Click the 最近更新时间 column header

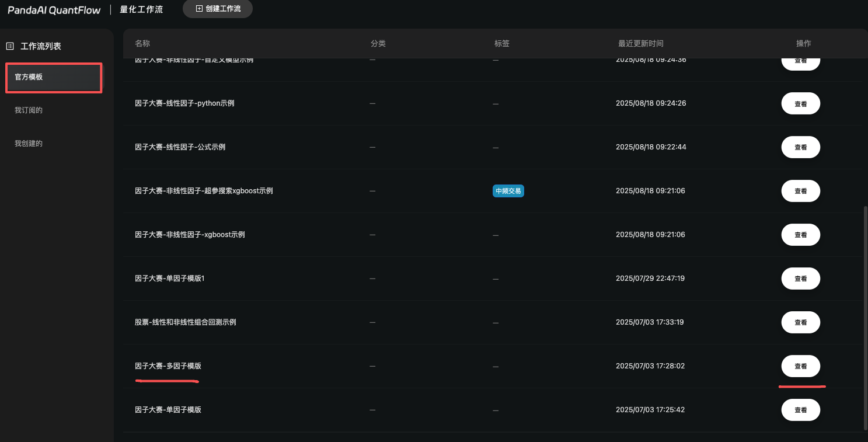[640, 44]
